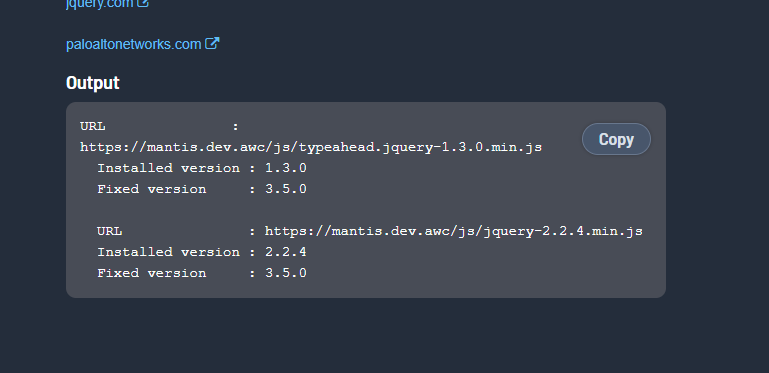Open the paloaltonetworks.com link
This screenshot has width=769, height=373.
tap(133, 44)
